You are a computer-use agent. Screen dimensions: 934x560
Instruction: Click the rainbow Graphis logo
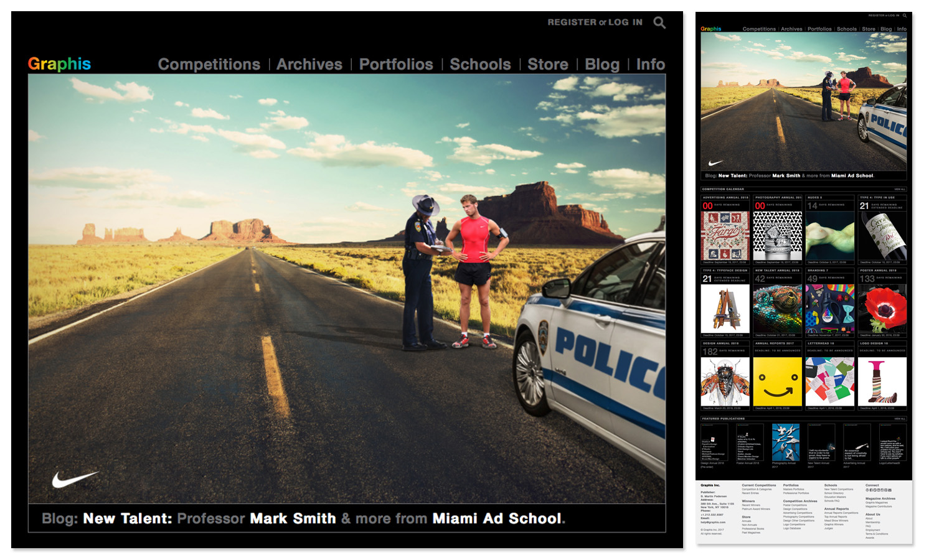point(59,63)
